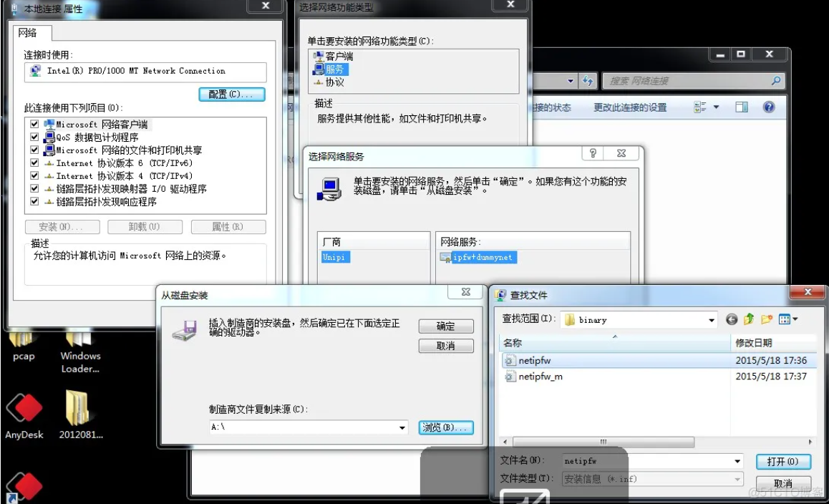
Task: Uncheck Internet 协议版本 6 (TCP/IPv6) checkbox
Action: coord(34,163)
